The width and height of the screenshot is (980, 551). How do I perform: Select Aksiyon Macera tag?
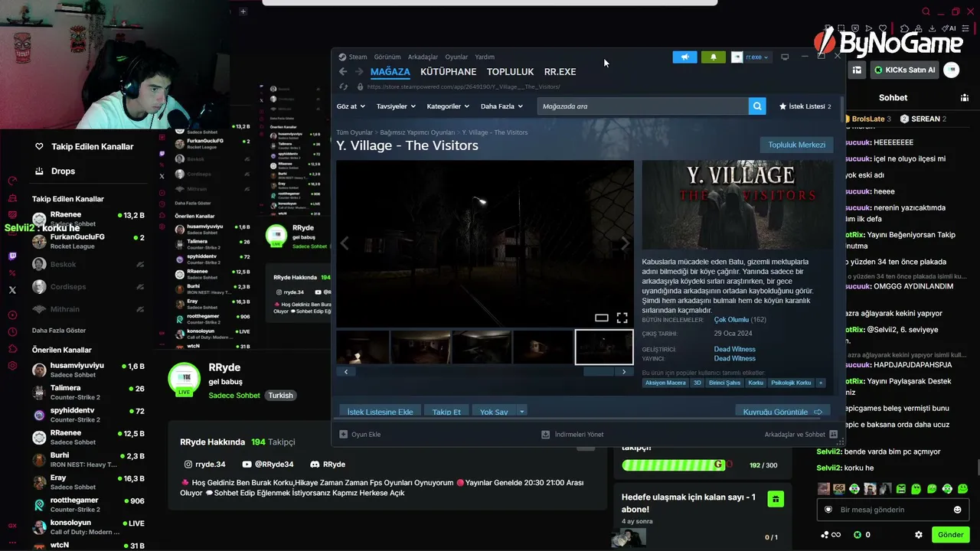coord(665,383)
